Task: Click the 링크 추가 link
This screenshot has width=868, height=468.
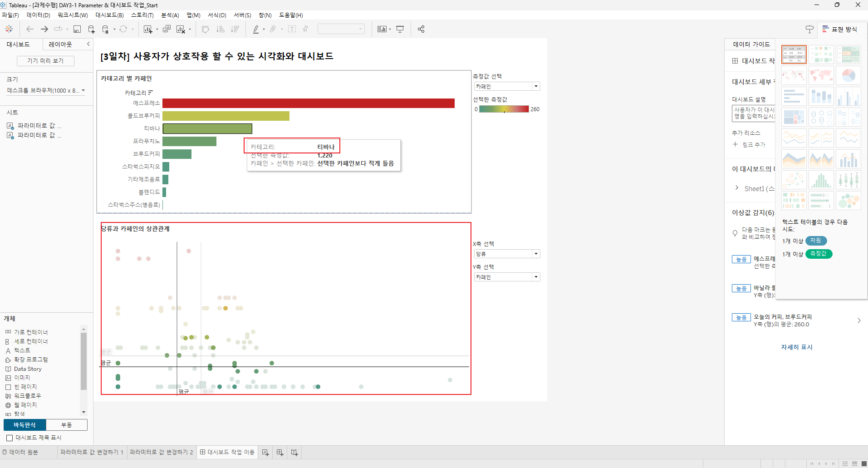Action: click(749, 144)
